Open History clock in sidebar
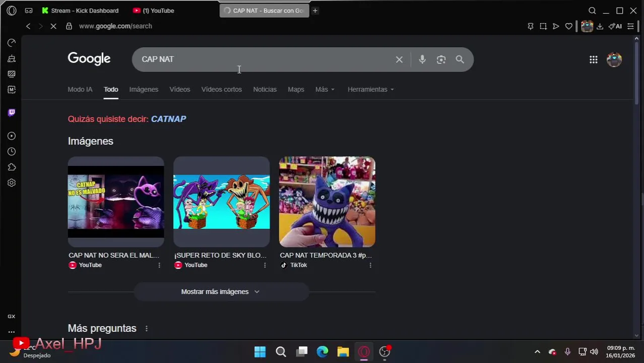The height and width of the screenshot is (363, 644). click(x=12, y=152)
